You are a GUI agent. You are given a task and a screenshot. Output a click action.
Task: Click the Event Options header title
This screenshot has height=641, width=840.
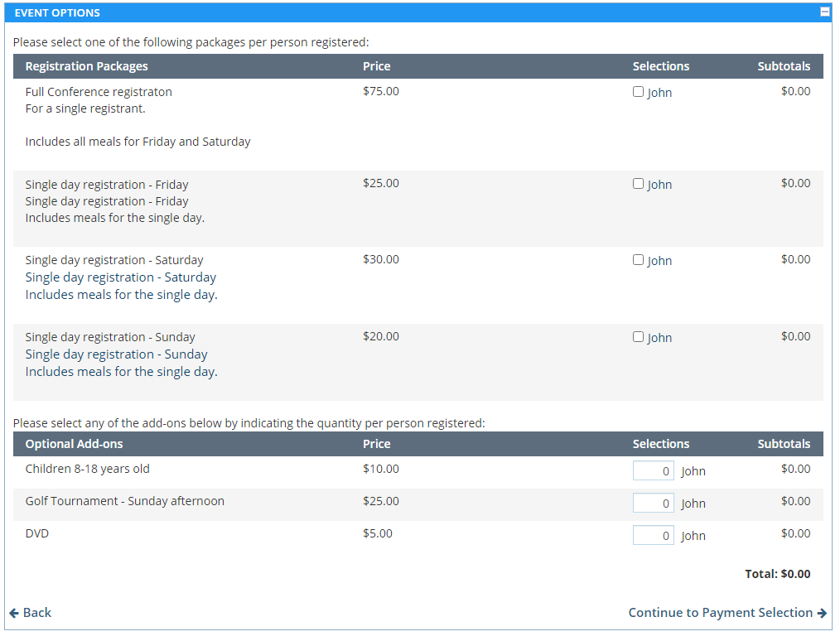57,13
